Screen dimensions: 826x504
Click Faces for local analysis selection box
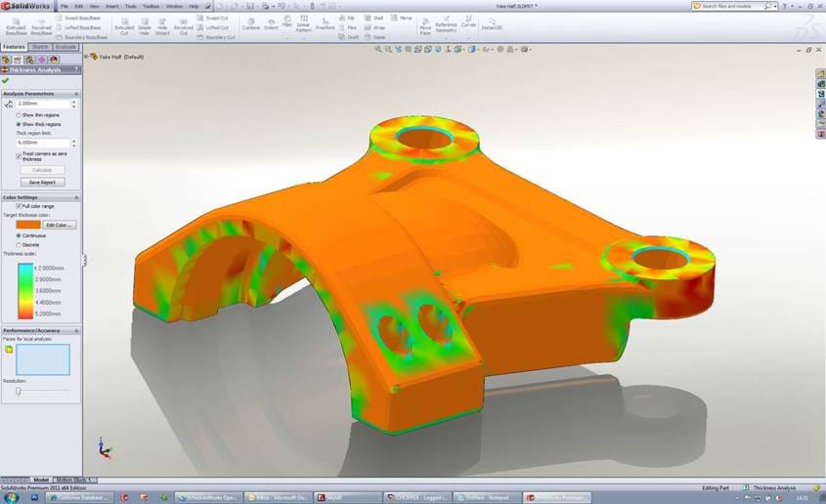[43, 359]
